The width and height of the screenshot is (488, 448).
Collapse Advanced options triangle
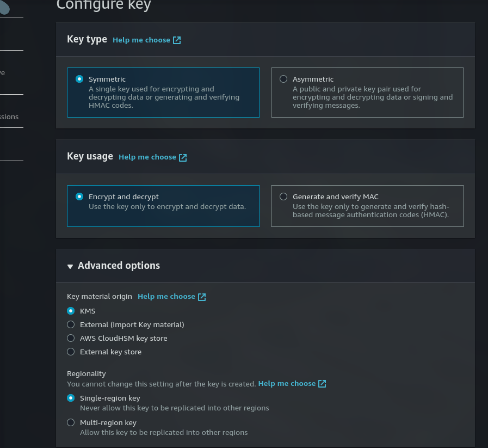click(x=70, y=267)
